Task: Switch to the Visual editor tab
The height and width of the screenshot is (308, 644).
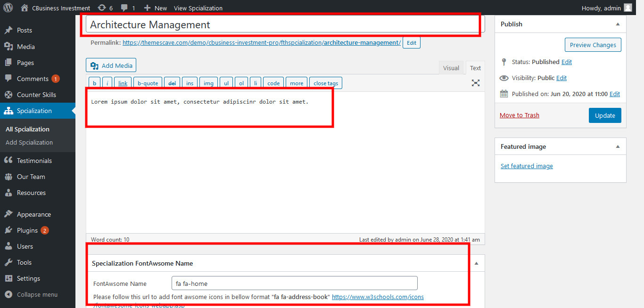Action: (451, 68)
